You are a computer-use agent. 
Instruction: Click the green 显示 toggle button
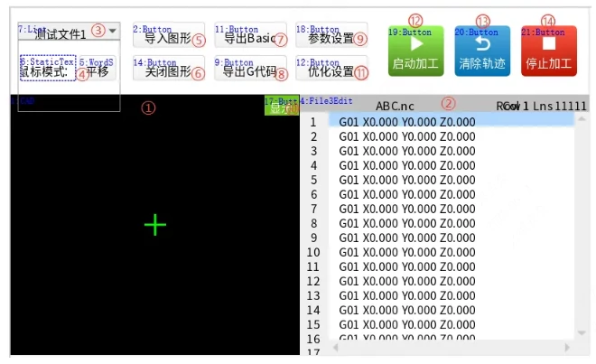[x=282, y=106]
